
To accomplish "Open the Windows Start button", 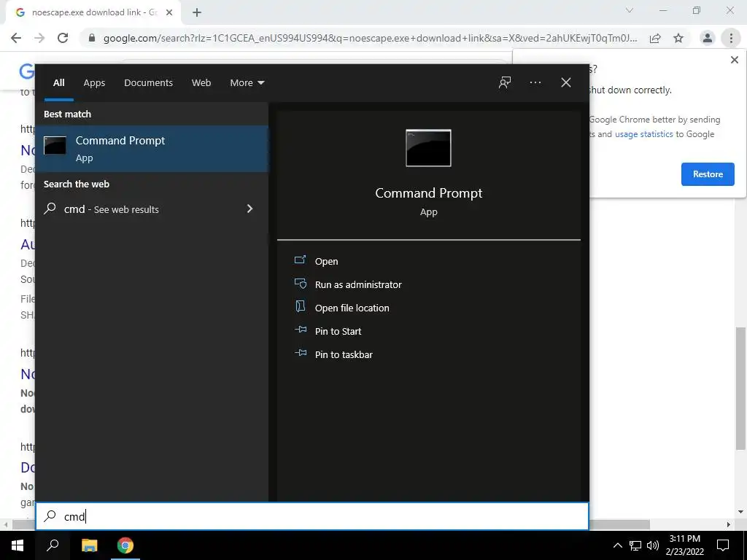I will [18, 545].
